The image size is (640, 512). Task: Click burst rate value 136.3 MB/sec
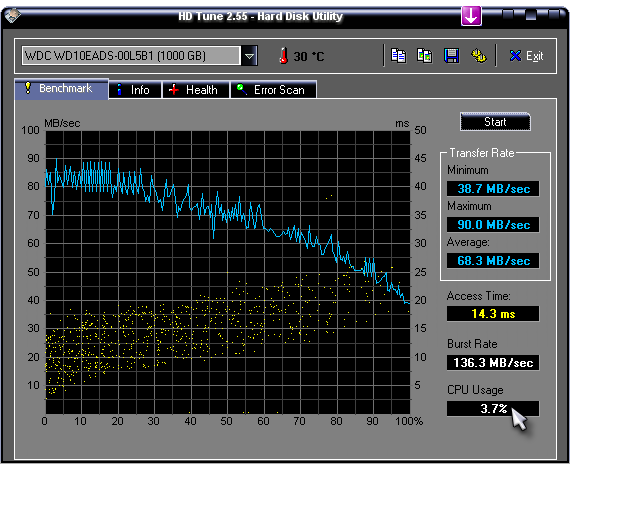coord(493,363)
